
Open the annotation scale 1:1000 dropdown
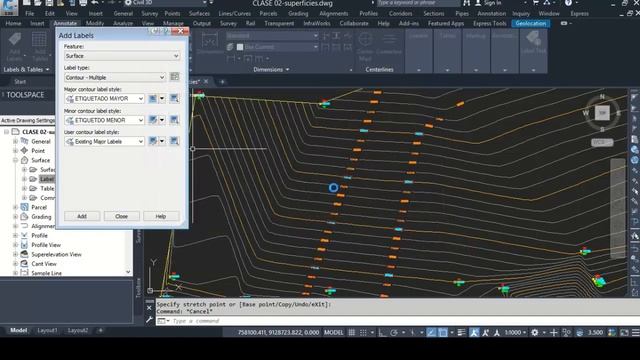point(515,333)
